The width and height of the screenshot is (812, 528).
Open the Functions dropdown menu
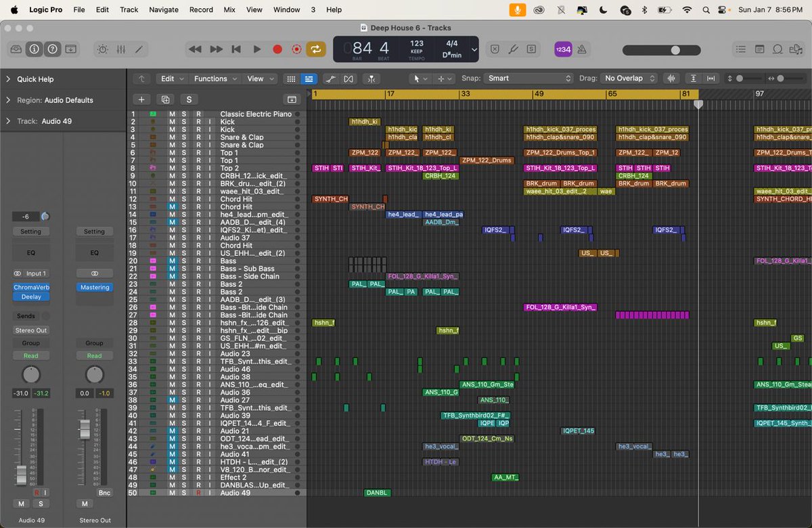(x=215, y=79)
